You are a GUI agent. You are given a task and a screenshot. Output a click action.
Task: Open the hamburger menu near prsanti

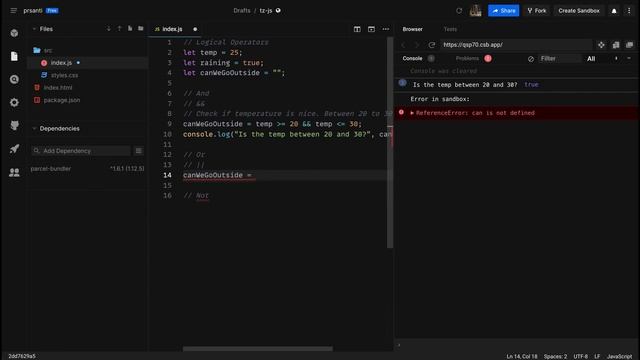(x=13, y=11)
